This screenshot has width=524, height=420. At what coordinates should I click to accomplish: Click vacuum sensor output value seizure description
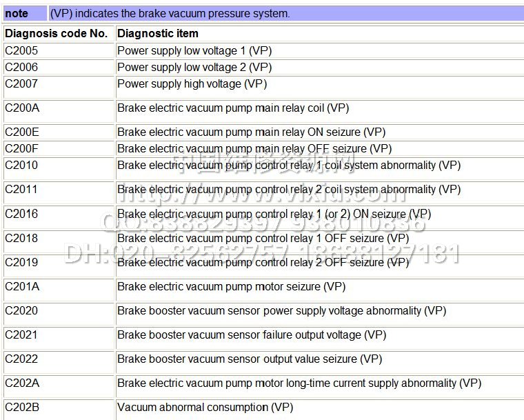point(249,359)
